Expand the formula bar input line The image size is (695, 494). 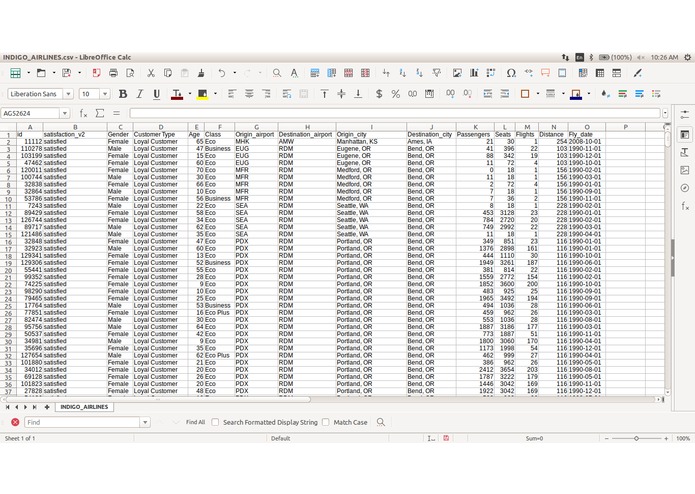click(665, 113)
